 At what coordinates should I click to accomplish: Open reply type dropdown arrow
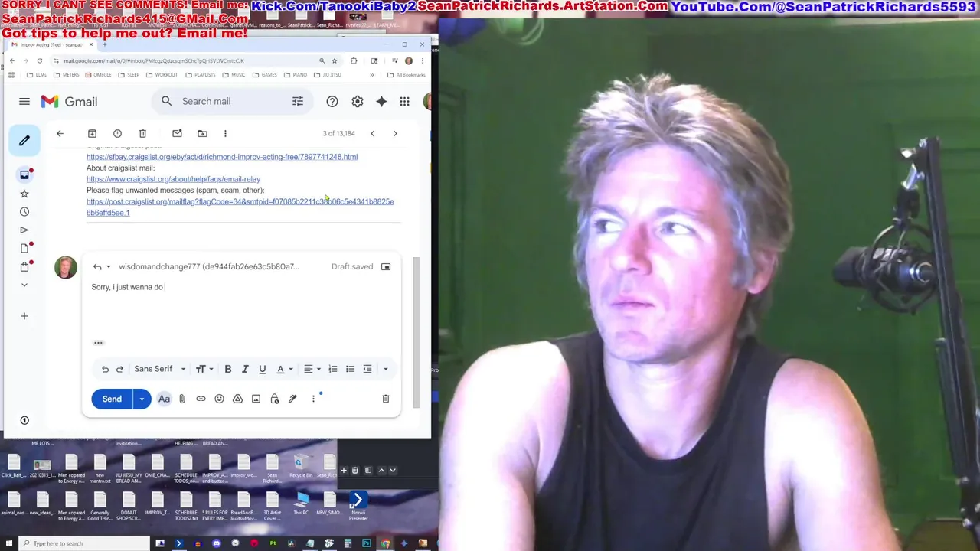coord(108,266)
